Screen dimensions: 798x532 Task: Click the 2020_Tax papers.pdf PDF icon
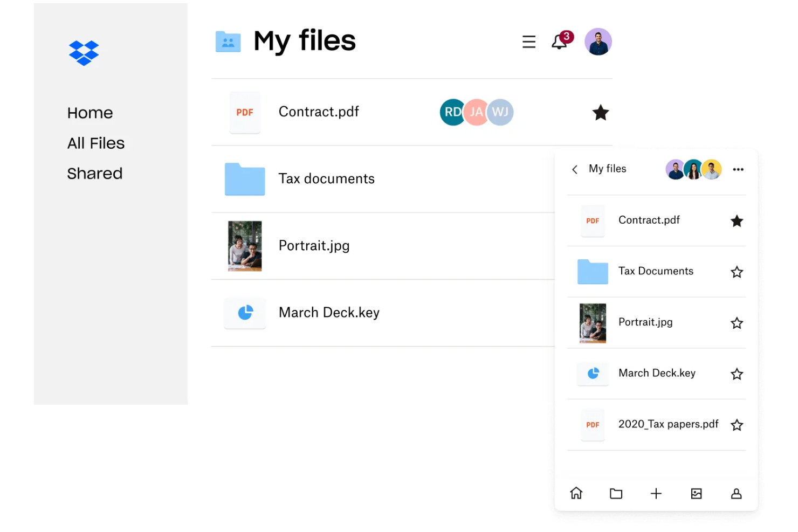point(593,425)
